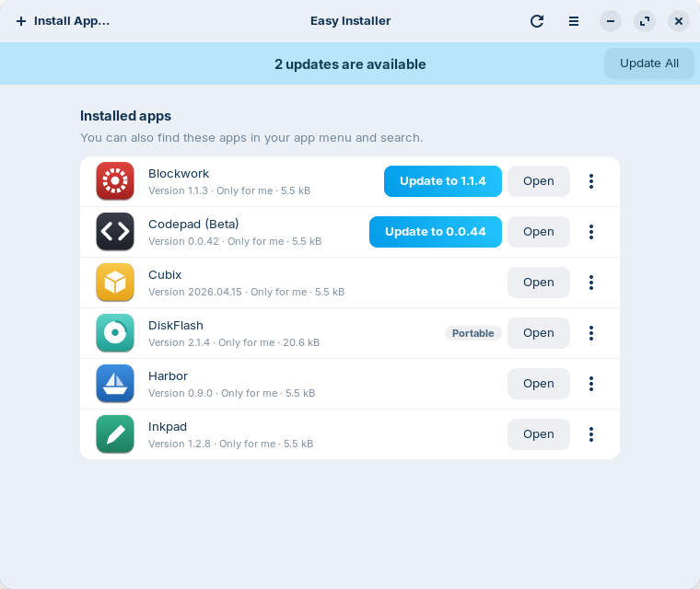Minimize the Easy Installer window

point(611,21)
